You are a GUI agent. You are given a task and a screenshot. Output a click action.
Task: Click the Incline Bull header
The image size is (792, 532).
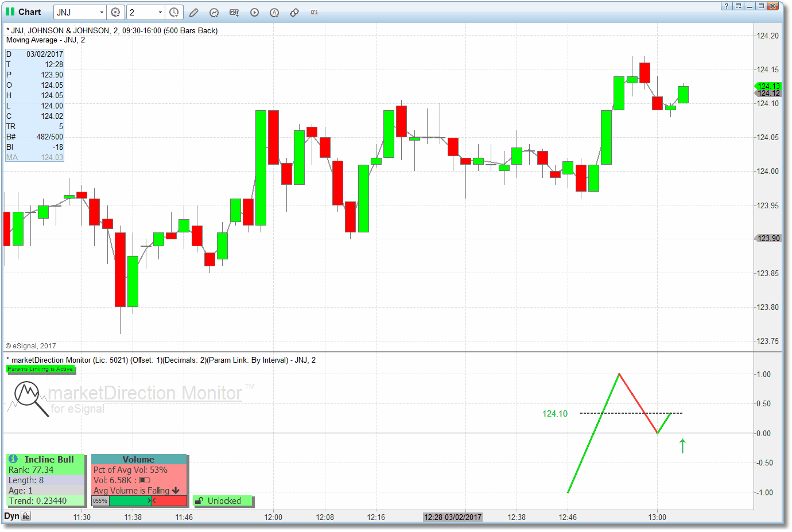click(46, 459)
